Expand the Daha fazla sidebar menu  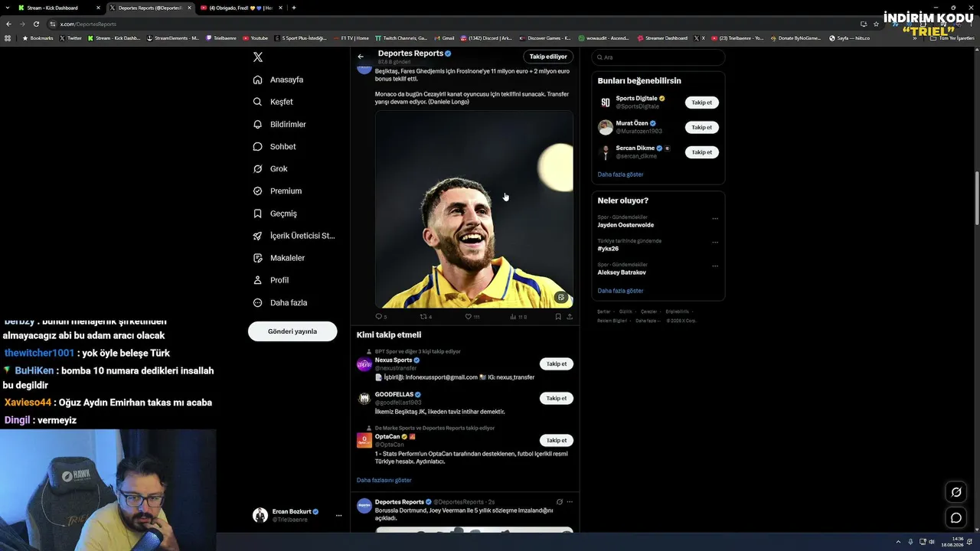click(279, 303)
